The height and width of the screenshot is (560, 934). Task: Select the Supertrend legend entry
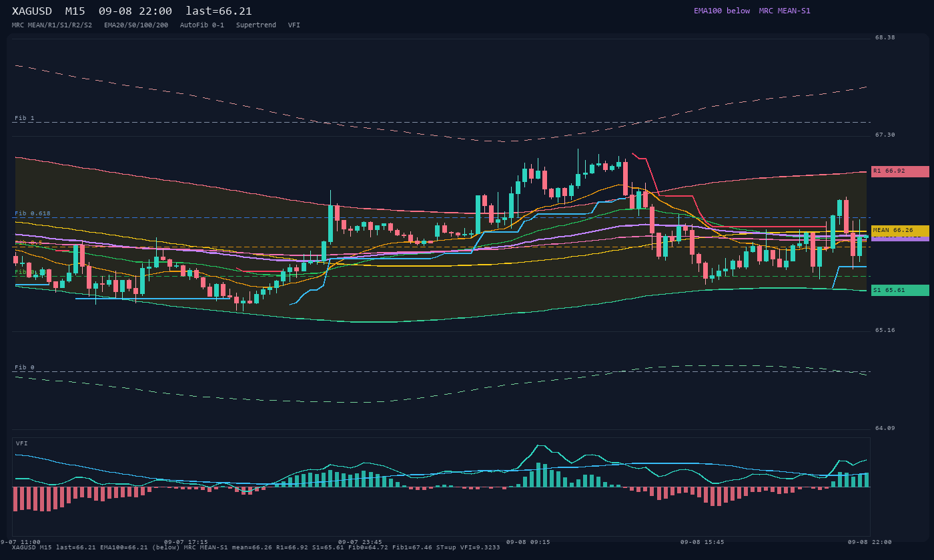(x=256, y=25)
